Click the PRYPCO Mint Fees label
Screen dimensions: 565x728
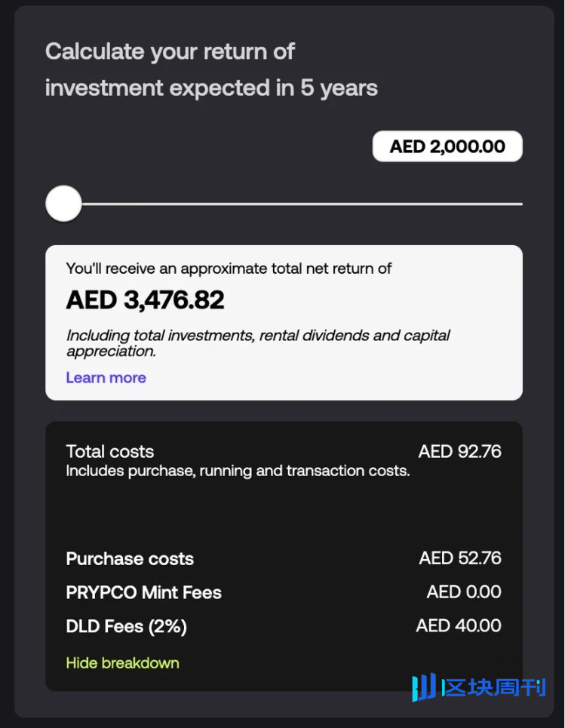tap(144, 592)
